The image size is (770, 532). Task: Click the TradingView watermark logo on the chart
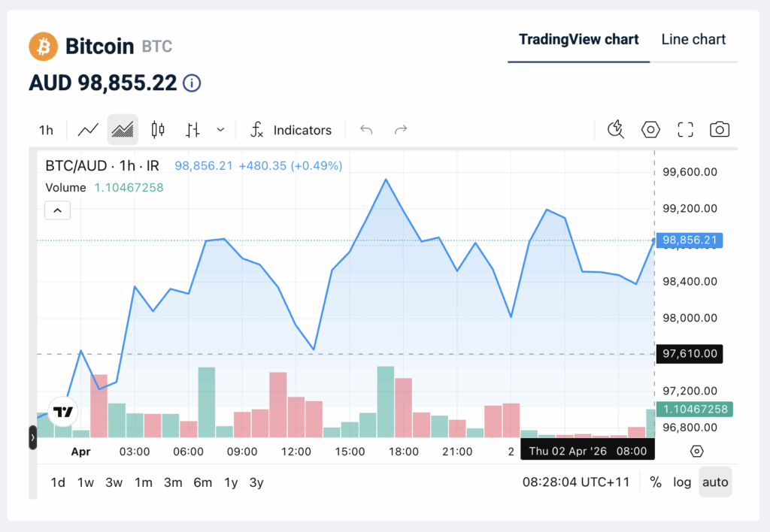tap(62, 411)
